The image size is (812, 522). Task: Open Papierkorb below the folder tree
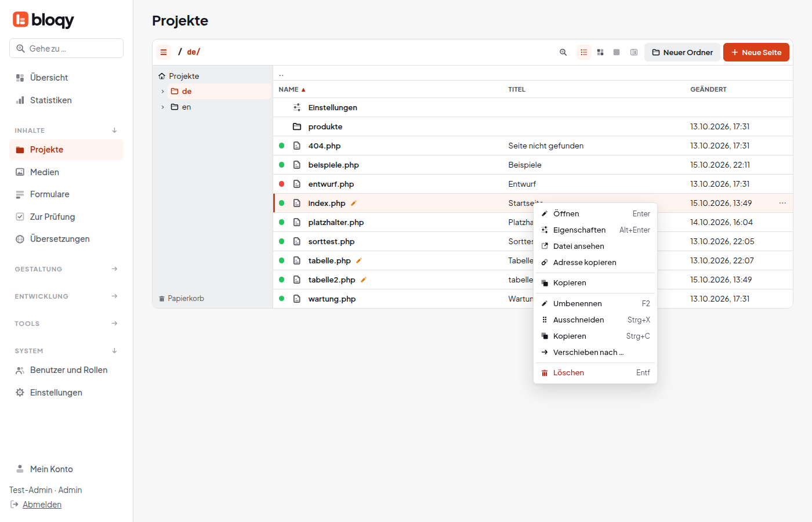(182, 299)
